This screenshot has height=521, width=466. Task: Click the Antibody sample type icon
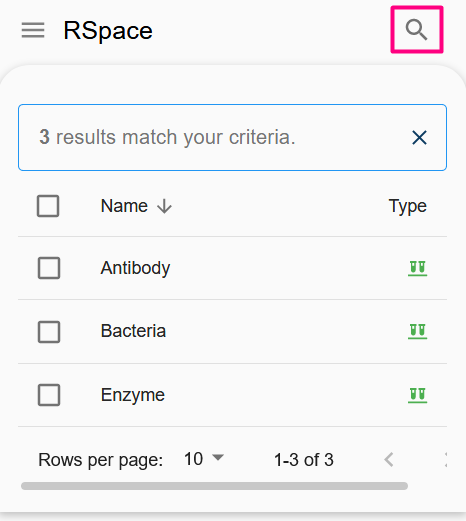417,268
